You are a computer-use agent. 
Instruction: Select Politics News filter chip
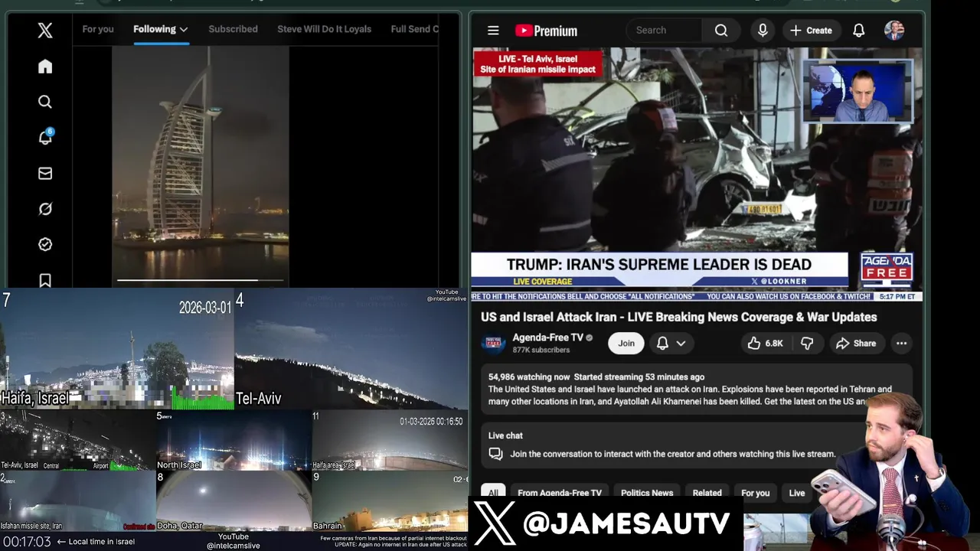[647, 493]
